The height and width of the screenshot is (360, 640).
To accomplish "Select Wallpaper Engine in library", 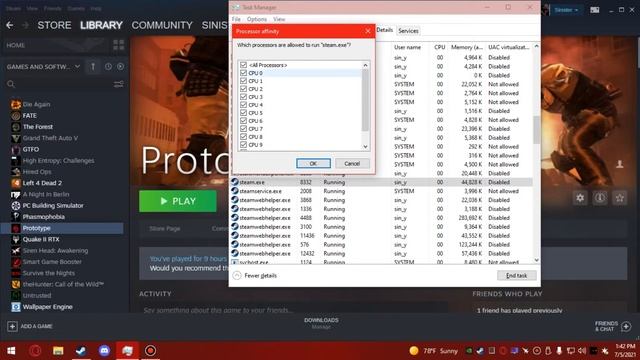I will pyautogui.click(x=47, y=307).
